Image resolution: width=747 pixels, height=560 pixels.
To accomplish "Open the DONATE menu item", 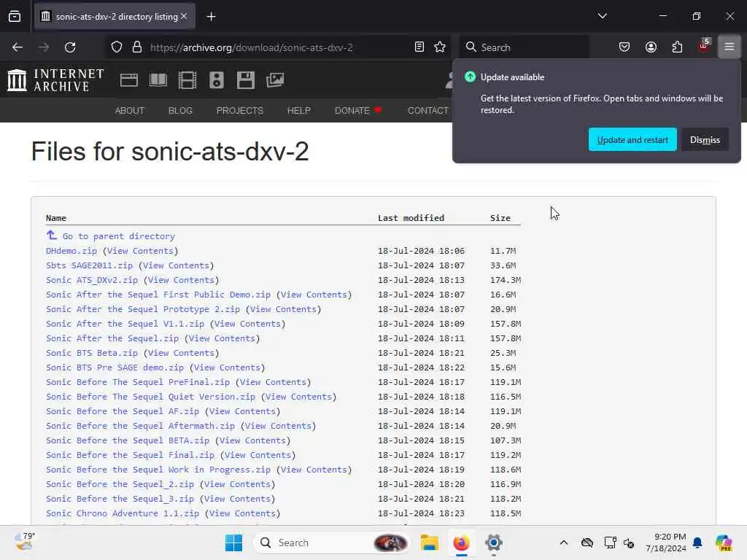I will 357,111.
